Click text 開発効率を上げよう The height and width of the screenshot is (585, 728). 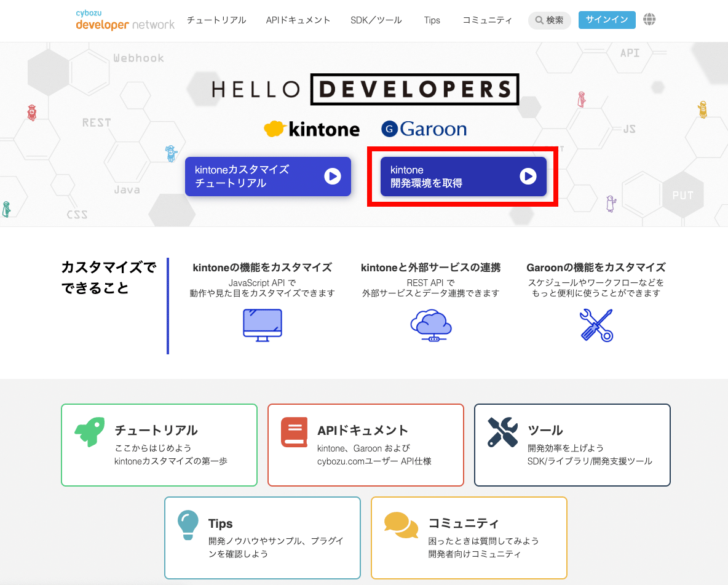pos(566,448)
